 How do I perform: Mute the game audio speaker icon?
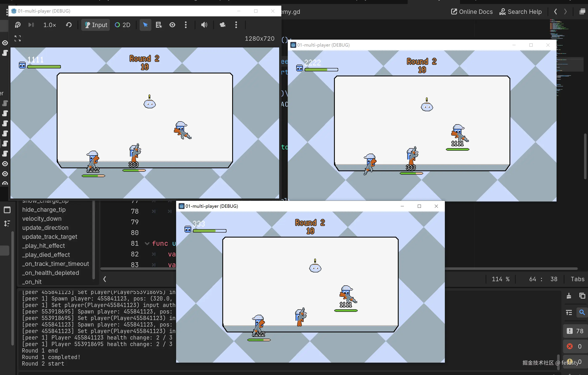pos(204,25)
